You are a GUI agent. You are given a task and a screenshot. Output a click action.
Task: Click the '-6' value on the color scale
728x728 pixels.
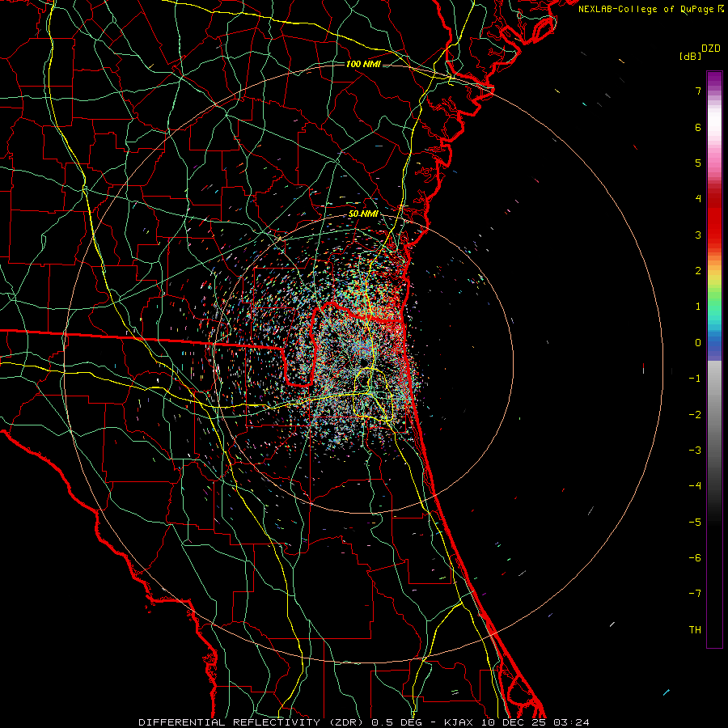pos(695,557)
